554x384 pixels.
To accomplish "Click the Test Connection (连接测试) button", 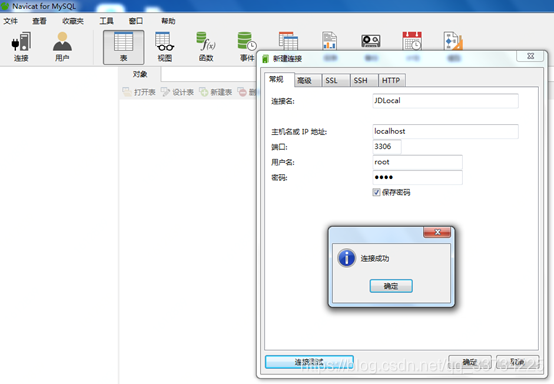I will tap(309, 362).
